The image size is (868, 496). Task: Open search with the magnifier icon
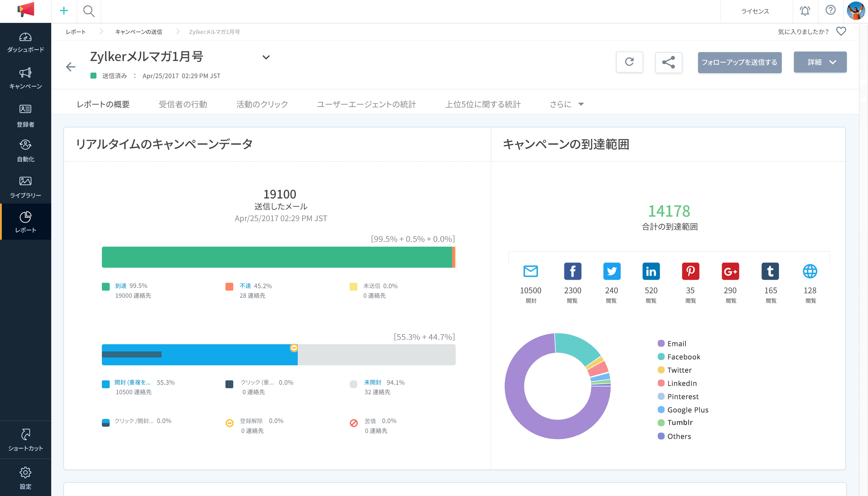click(x=89, y=11)
